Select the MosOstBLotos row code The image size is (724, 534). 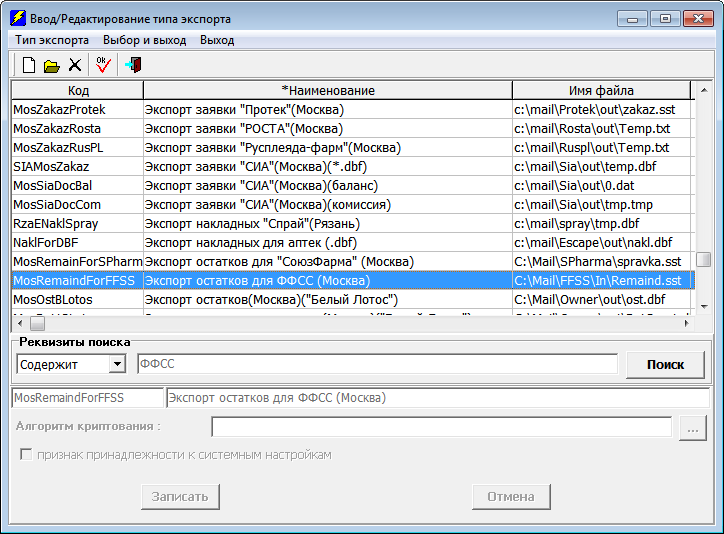78,300
